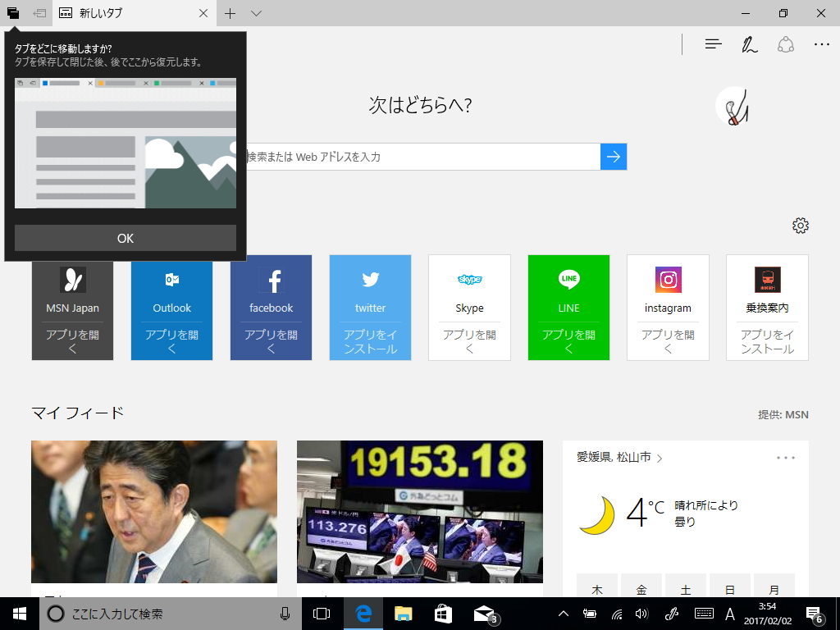840x630 pixels.
Task: Open the Windows Start menu
Action: point(20,614)
